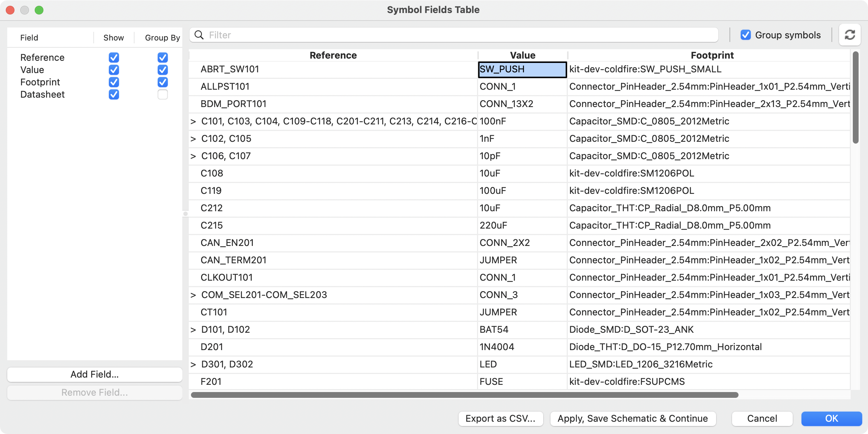
Task: Export the table as CSV
Action: point(501,418)
